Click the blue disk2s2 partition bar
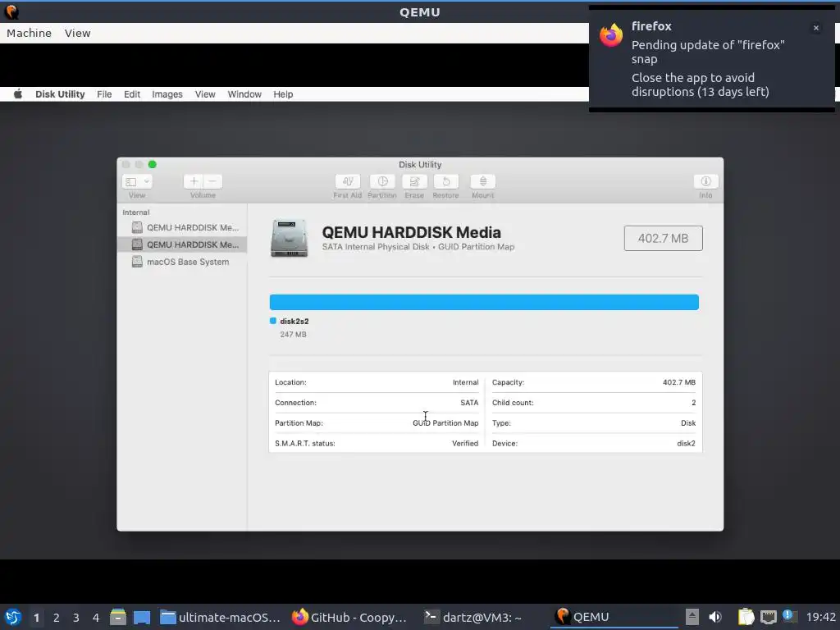This screenshot has height=630, width=840. pos(484,302)
